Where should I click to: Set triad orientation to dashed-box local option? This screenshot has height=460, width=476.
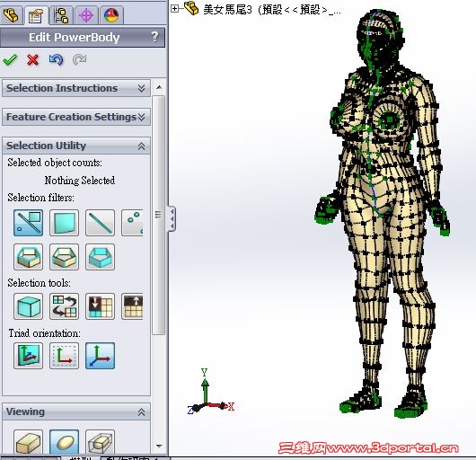(64, 356)
